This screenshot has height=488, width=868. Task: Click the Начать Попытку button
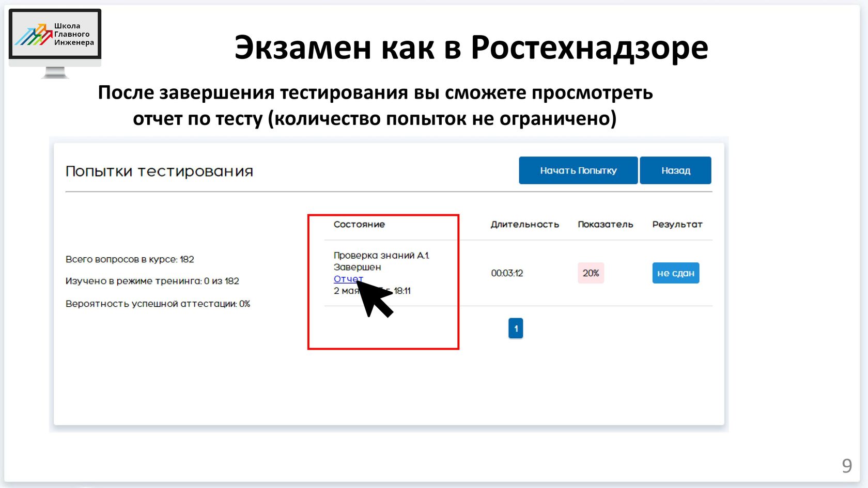tap(578, 170)
